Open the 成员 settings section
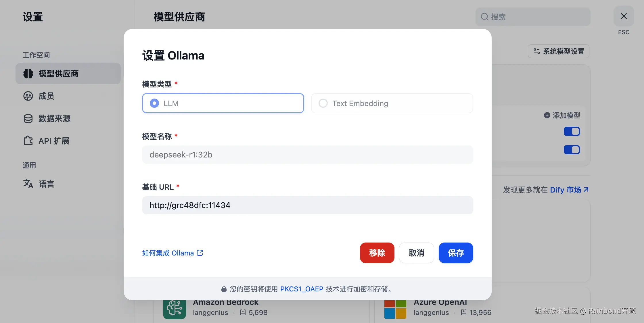644x323 pixels. [x=47, y=96]
